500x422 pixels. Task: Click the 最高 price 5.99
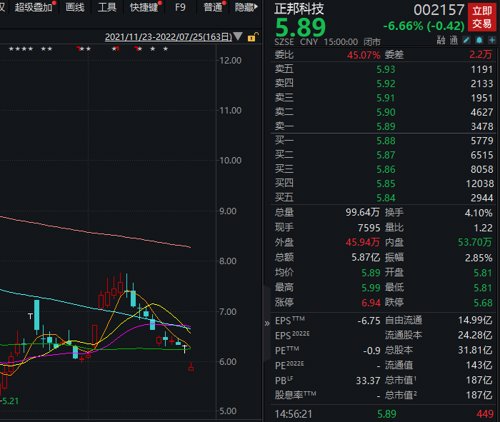coord(371,287)
